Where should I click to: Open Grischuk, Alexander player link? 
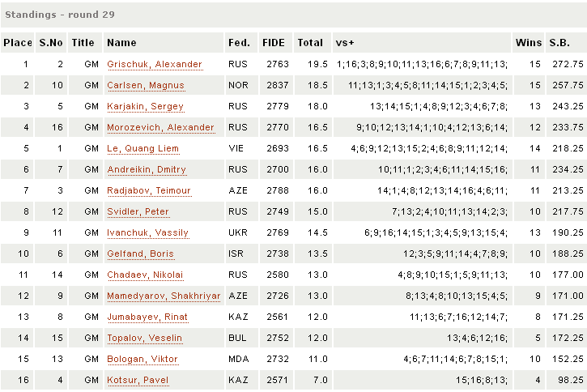click(155, 65)
